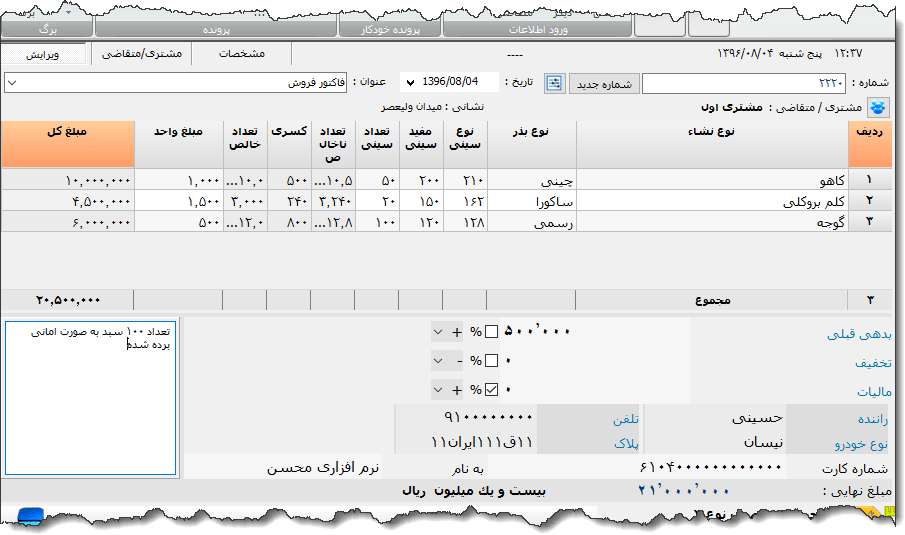Open the برگ menu

[x=47, y=29]
